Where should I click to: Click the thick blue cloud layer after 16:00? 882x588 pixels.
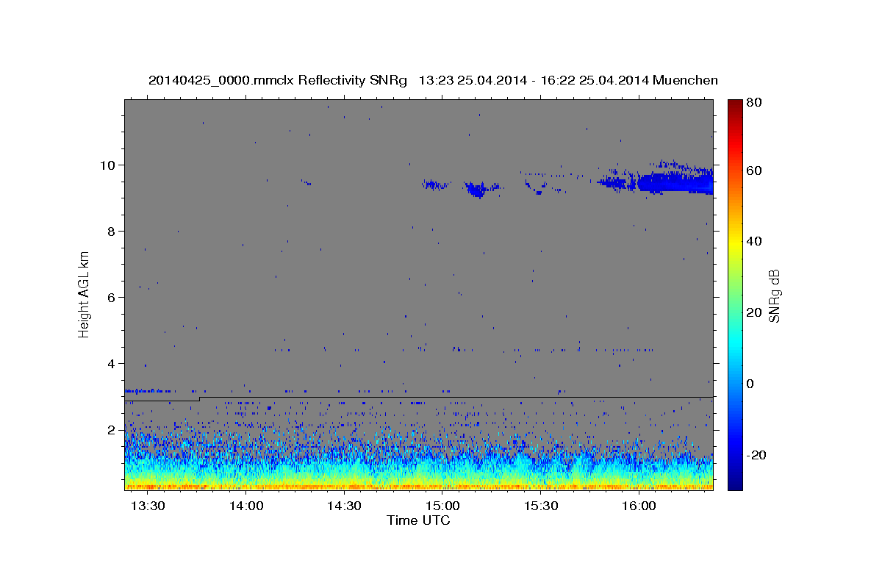point(675,182)
